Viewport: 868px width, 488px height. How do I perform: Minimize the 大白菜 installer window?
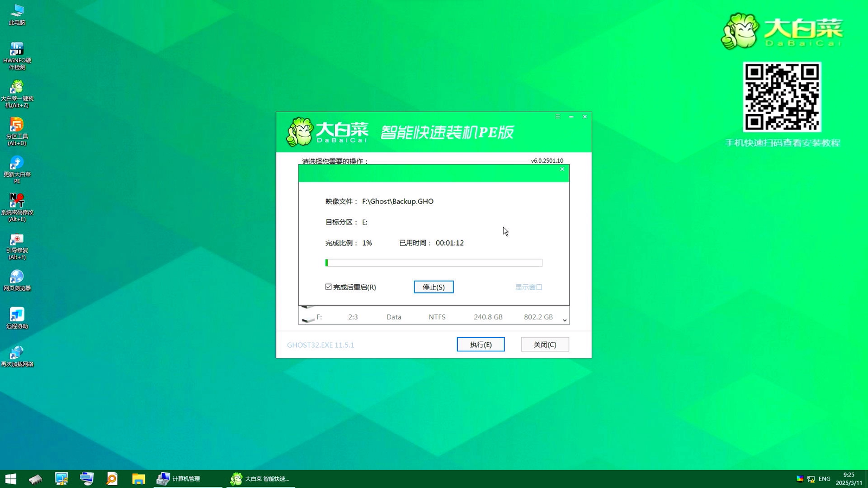[571, 117]
